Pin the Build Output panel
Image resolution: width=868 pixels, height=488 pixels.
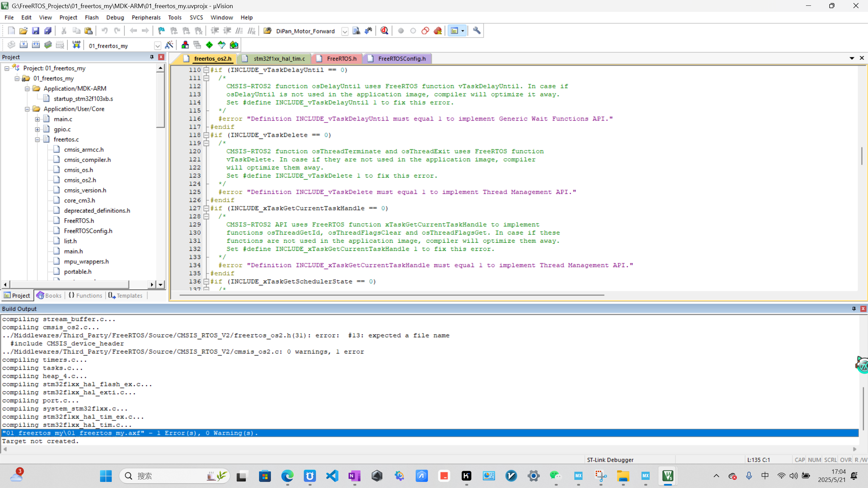point(853,309)
